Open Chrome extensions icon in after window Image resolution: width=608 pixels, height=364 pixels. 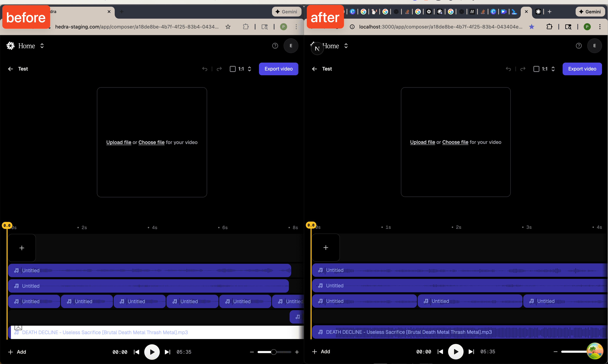pyautogui.click(x=549, y=27)
